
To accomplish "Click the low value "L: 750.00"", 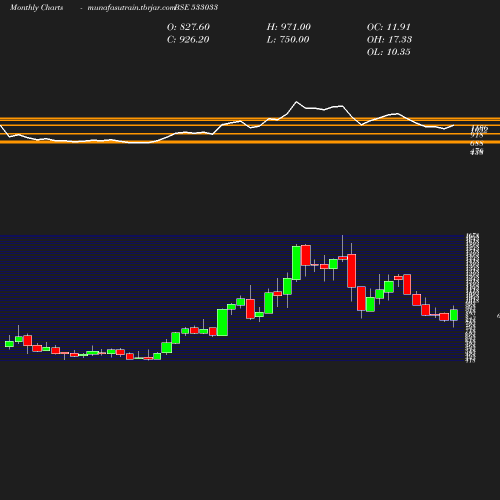I will [x=288, y=40].
